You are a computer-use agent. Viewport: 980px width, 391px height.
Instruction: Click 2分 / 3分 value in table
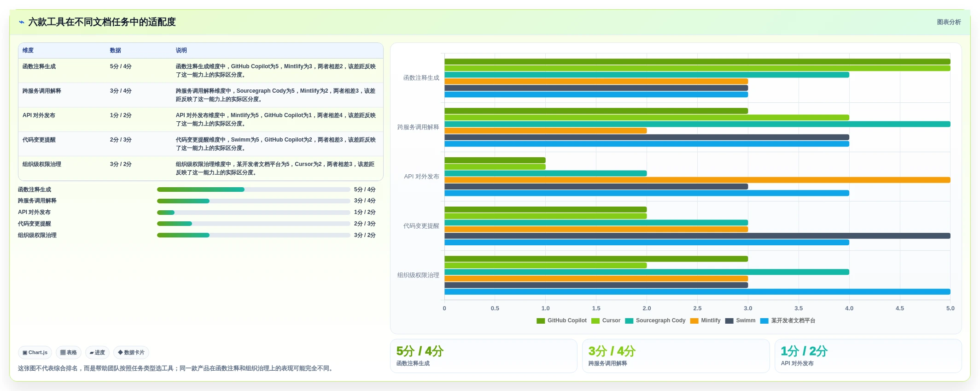(121, 140)
